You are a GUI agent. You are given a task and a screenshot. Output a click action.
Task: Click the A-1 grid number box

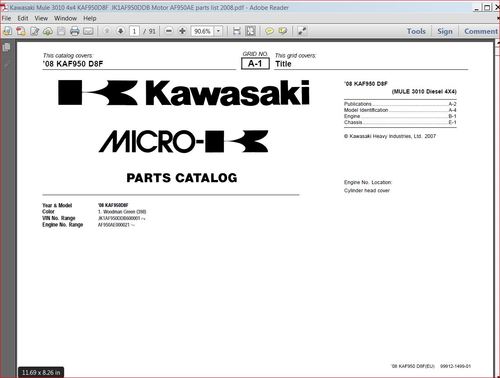point(255,63)
